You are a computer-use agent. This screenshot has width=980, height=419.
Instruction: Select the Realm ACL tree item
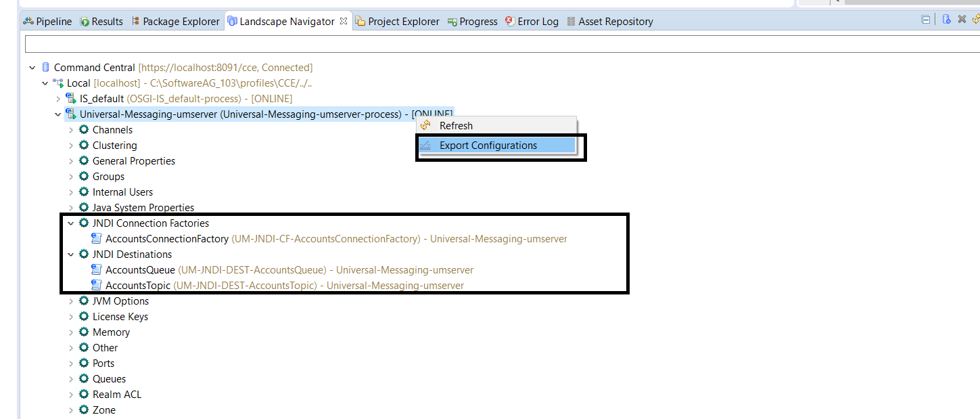pyautogui.click(x=117, y=395)
